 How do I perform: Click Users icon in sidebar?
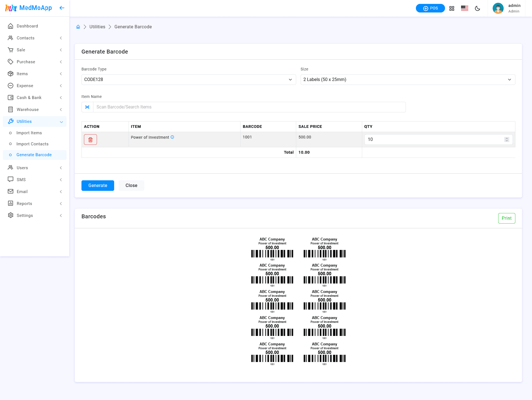[x=11, y=168]
